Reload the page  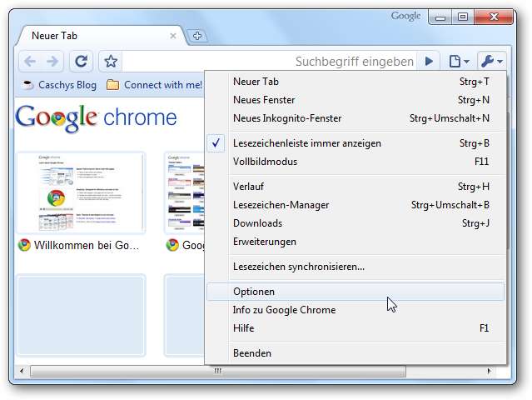[x=81, y=62]
